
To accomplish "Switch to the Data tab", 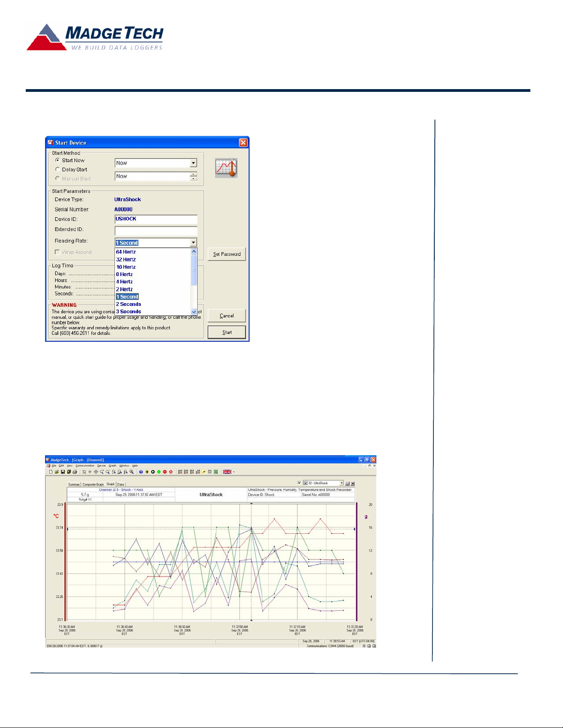I will pyautogui.click(x=120, y=484).
